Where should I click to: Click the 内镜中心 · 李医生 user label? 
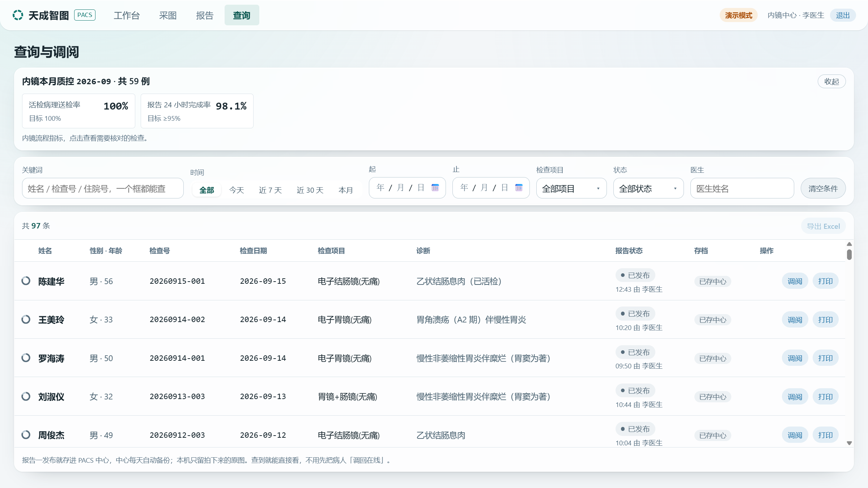796,15
